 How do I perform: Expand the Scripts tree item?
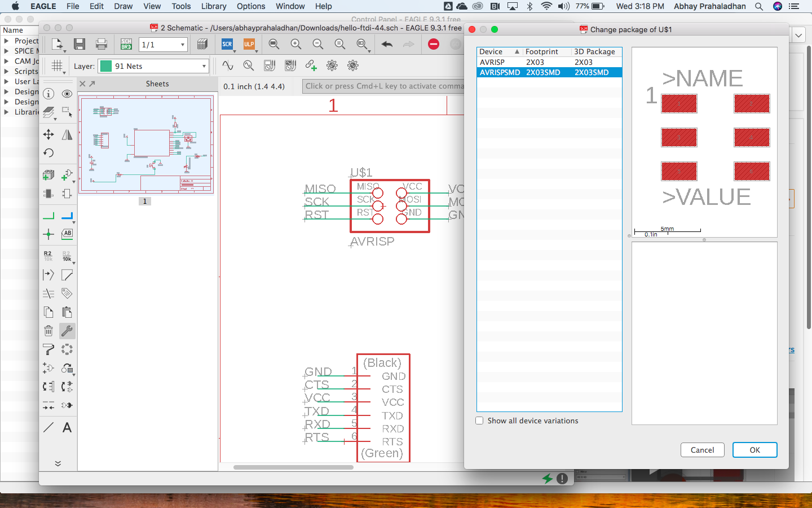tap(6, 71)
